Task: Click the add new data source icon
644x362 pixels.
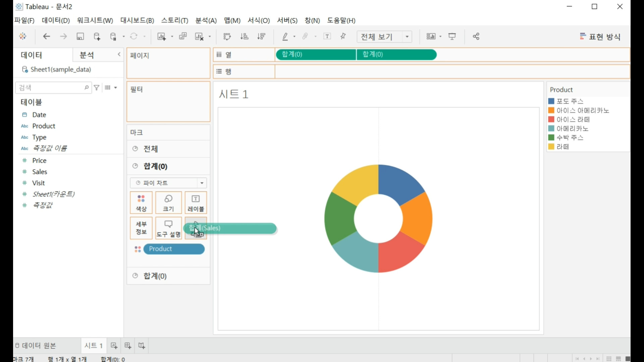Action: pos(97,37)
